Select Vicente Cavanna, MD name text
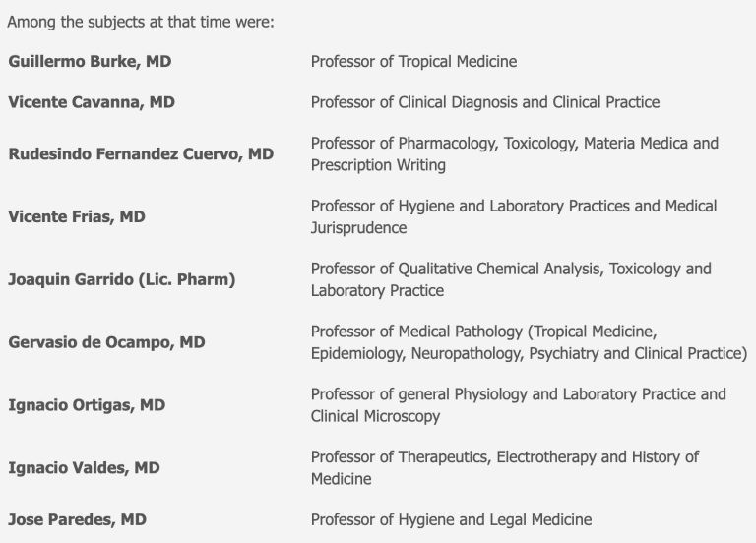This screenshot has height=543, width=756. (x=92, y=102)
